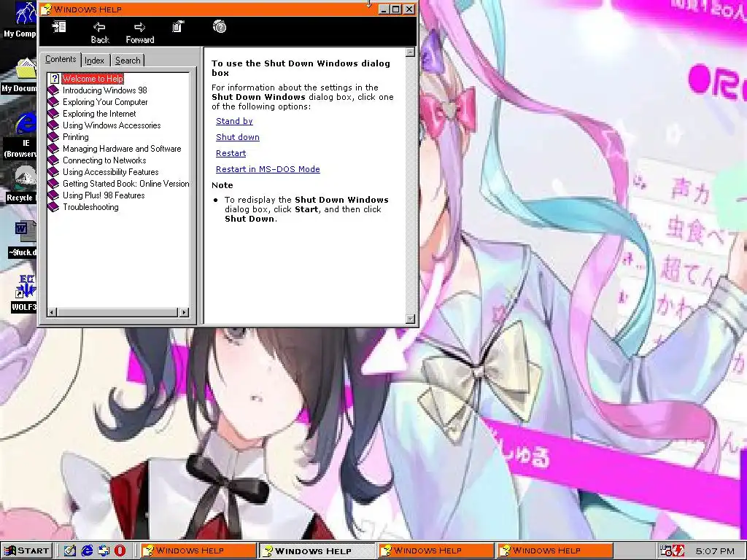The image size is (747, 560).
Task: Click the contents pane right scroll arrow
Action: [x=184, y=312]
